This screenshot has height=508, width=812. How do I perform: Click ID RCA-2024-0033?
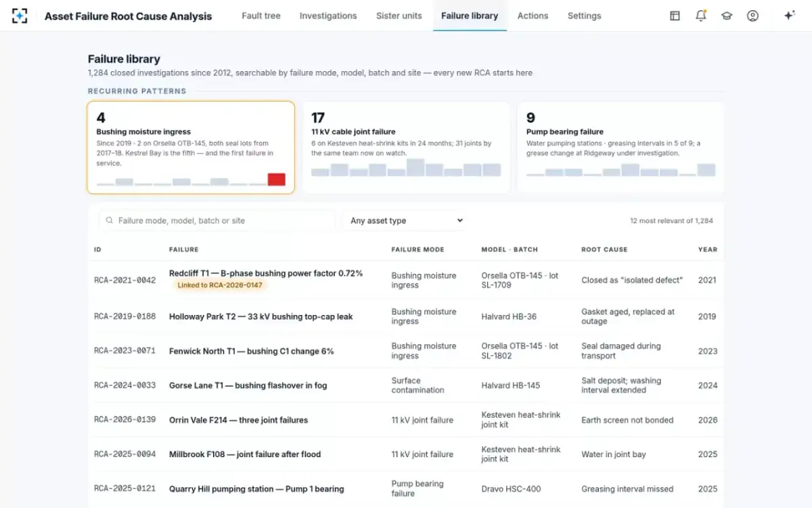[x=125, y=385]
